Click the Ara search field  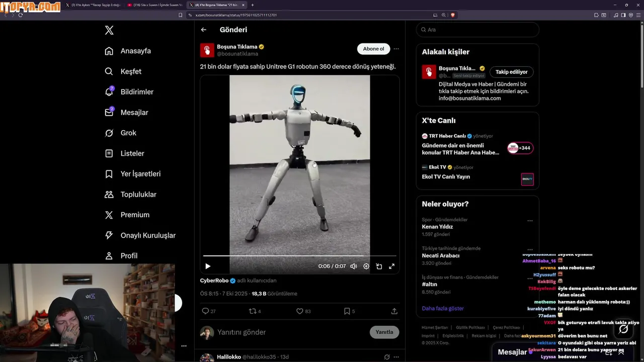[x=477, y=30]
